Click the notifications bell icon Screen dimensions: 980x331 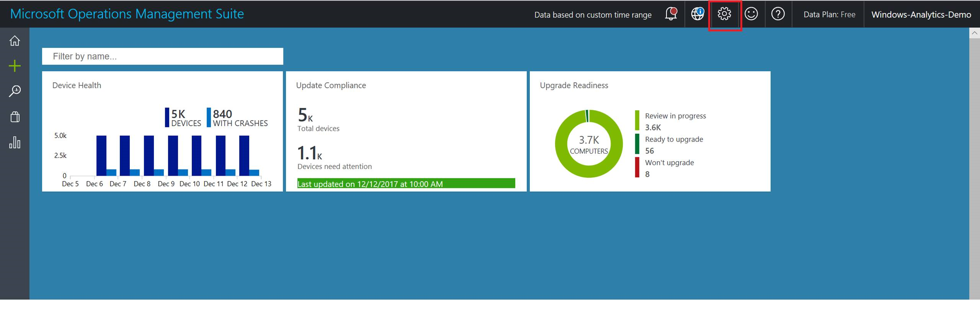tap(671, 14)
